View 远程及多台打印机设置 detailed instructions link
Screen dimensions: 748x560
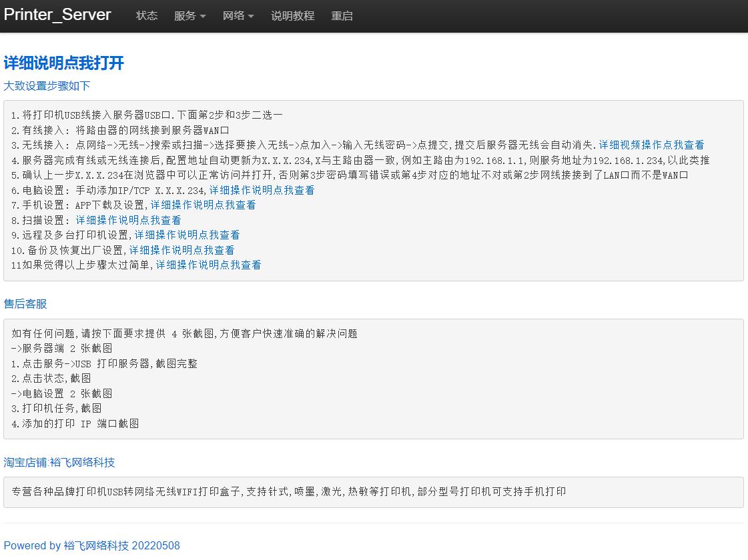(x=187, y=235)
